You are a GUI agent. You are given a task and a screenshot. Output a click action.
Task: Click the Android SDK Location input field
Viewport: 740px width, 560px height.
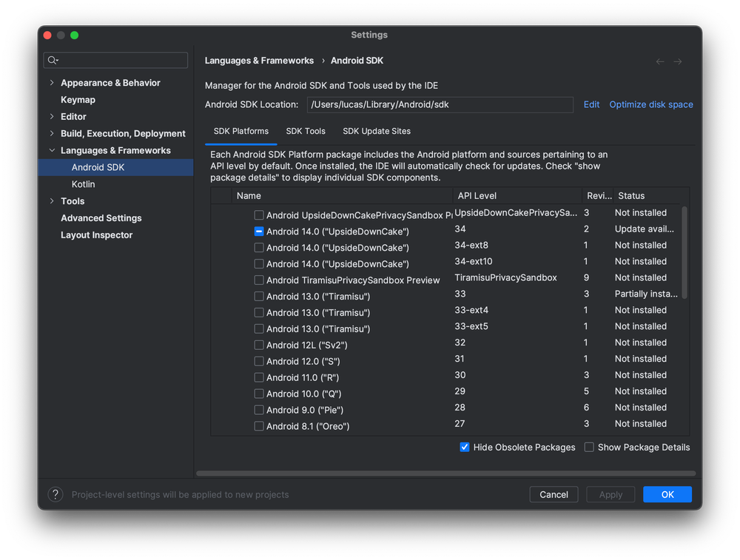tap(440, 104)
